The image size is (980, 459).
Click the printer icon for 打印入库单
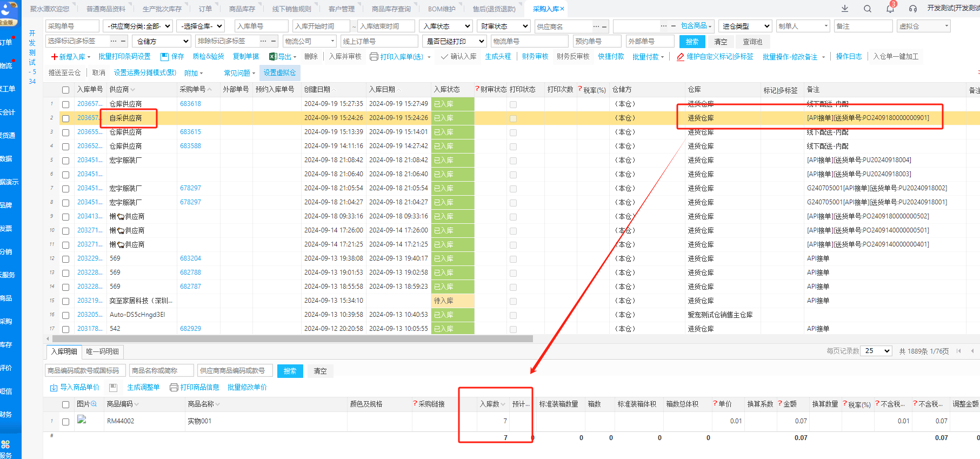pyautogui.click(x=374, y=57)
